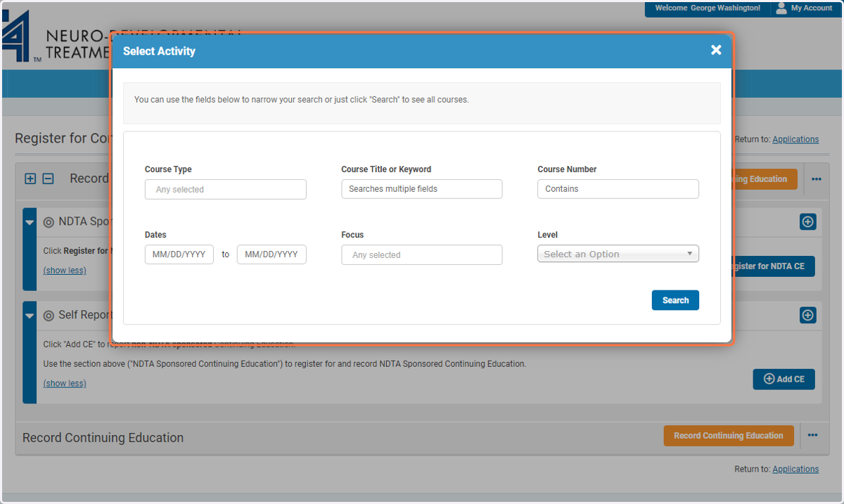Click bottom Record Continuing Education heading

103,437
